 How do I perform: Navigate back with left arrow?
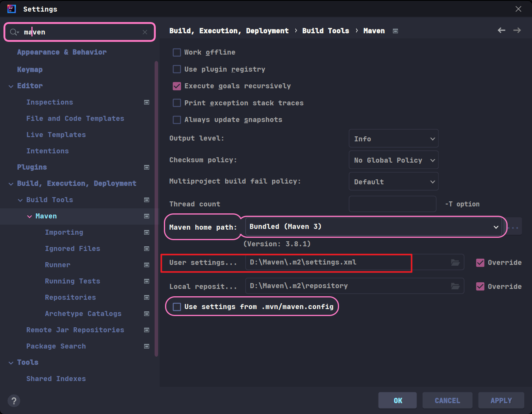pyautogui.click(x=501, y=30)
